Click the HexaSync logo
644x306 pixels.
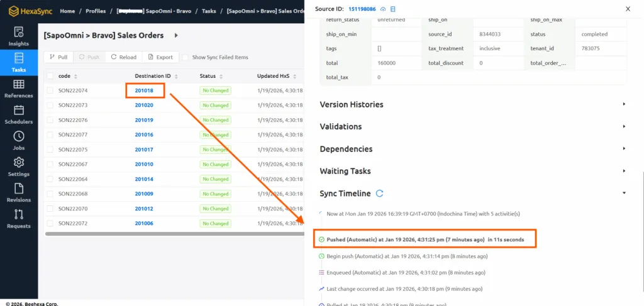point(29,11)
